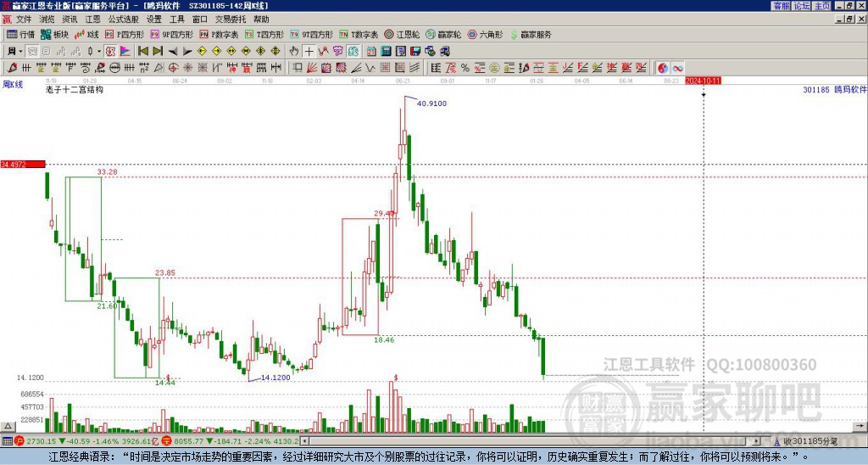
Task: Open the calculator icon
Action: pos(386,51)
